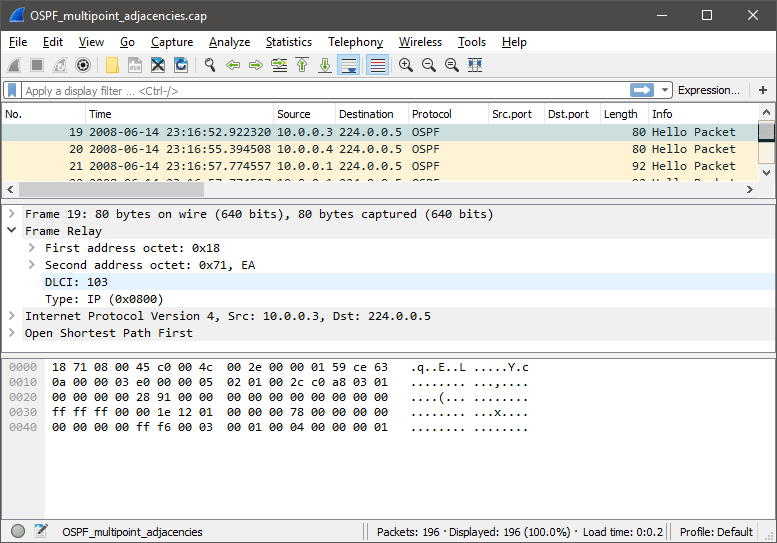Sort by the Length column header
This screenshot has width=777, height=543.
(x=624, y=114)
